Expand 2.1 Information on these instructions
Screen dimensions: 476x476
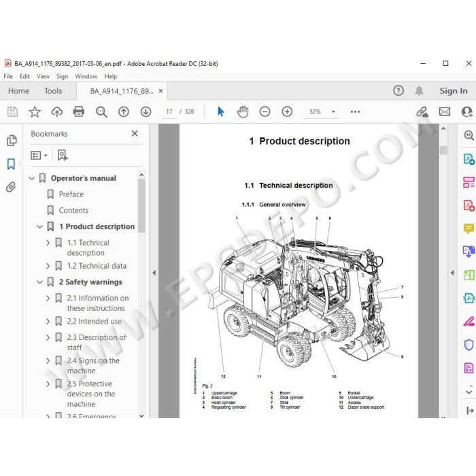pos(48,298)
